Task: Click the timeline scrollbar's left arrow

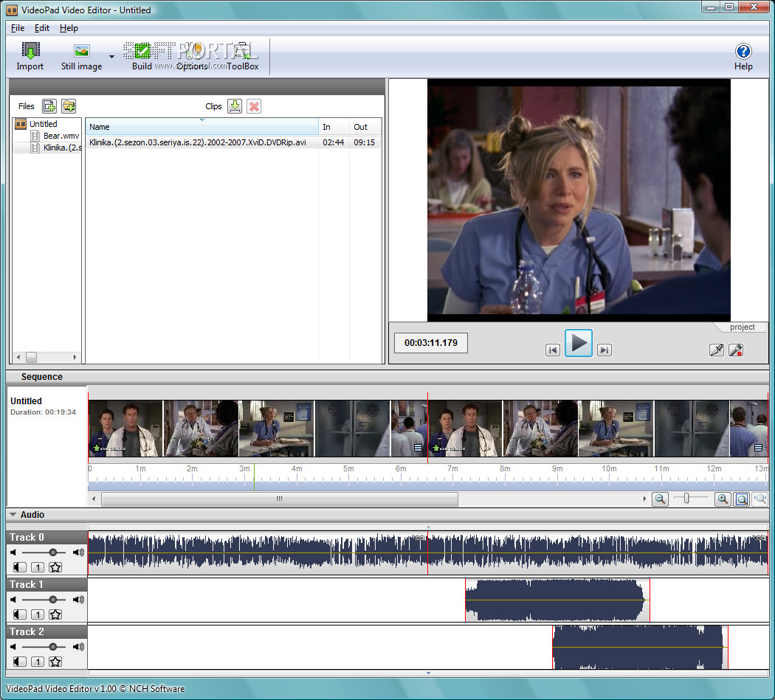Action: tap(94, 499)
